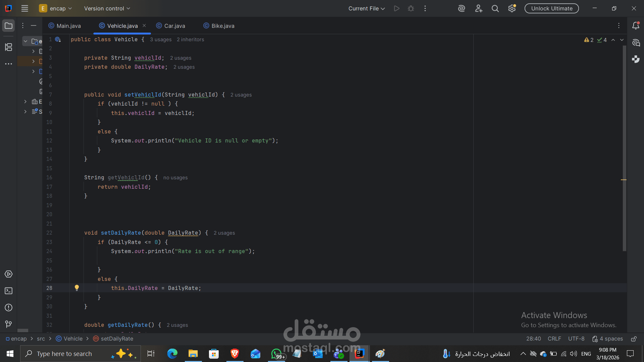This screenshot has height=362, width=644.
Task: Go to next highlighted error arrow
Action: [622, 40]
